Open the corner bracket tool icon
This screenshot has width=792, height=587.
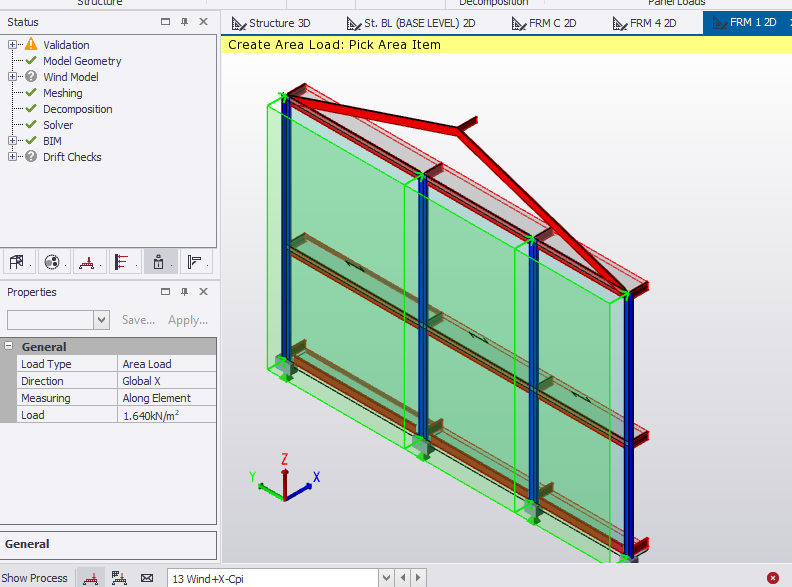point(194,262)
